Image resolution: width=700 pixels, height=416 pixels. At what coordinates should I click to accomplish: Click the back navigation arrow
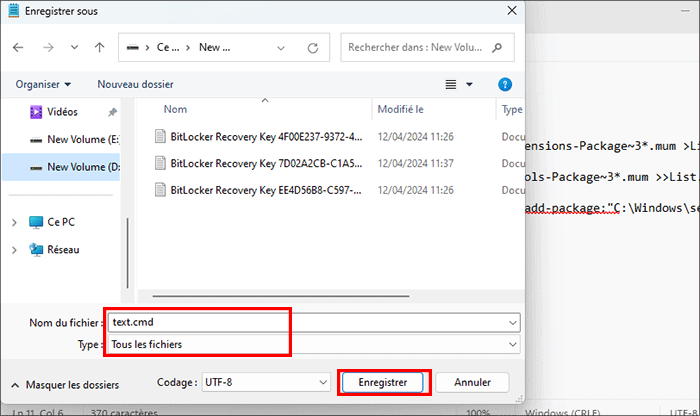tap(20, 47)
